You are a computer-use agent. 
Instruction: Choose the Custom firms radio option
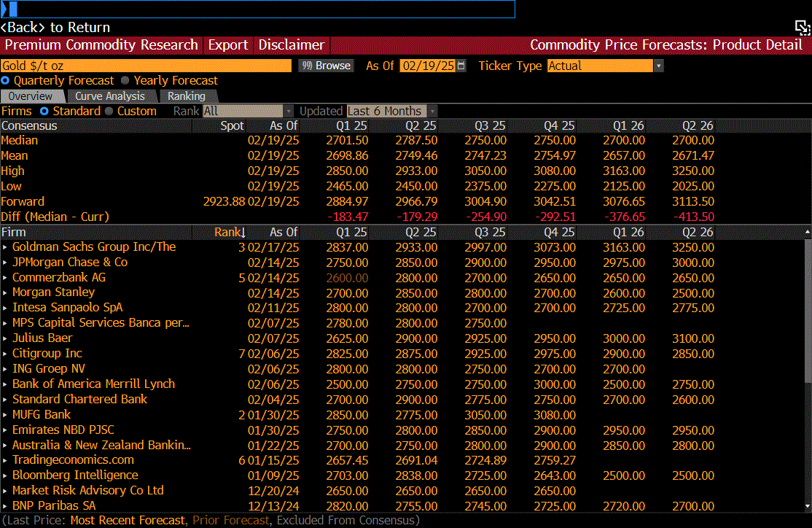pyautogui.click(x=109, y=111)
